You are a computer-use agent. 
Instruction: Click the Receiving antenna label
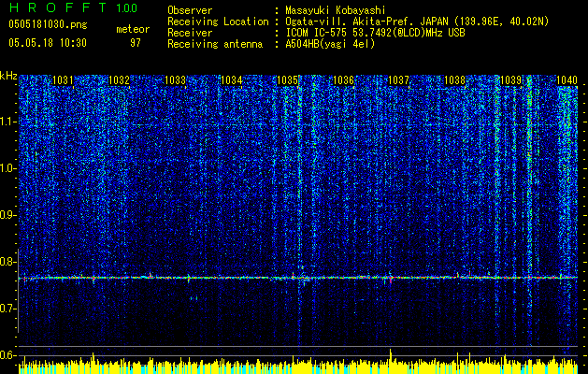215,44
